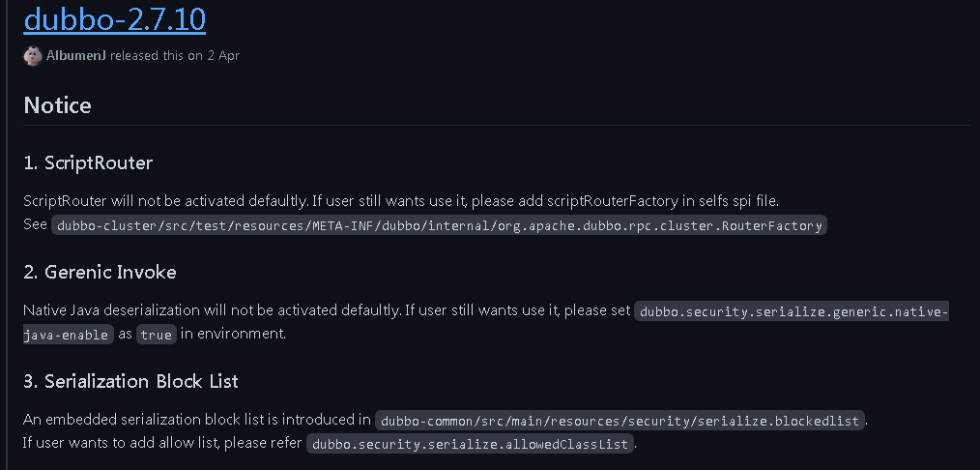
Task: Select the '1. ScriptRouter' heading
Action: click(x=88, y=163)
